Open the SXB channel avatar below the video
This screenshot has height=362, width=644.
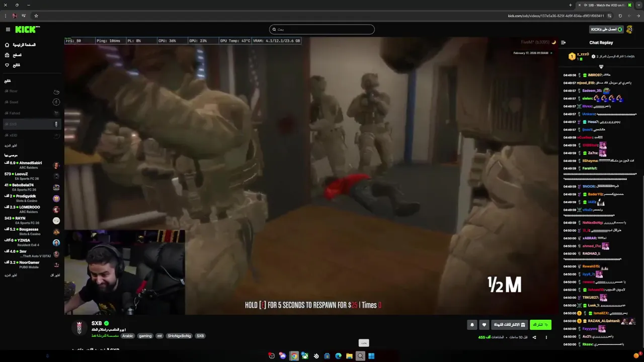point(79,328)
